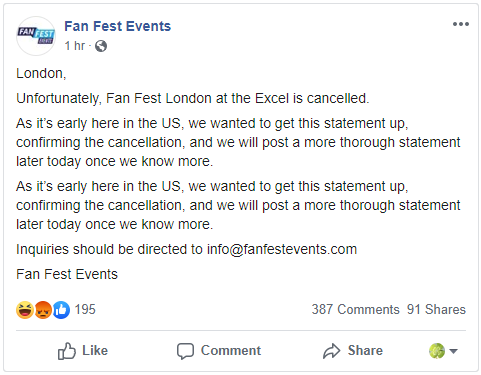Click the angry reaction emoji
Screen dimensions: 481x375
43,310
